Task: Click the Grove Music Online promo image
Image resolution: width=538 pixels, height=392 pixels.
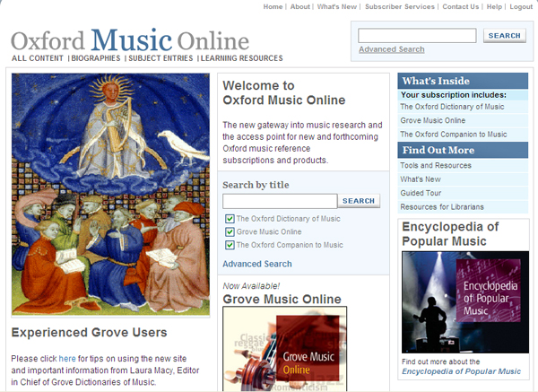Action: click(285, 349)
